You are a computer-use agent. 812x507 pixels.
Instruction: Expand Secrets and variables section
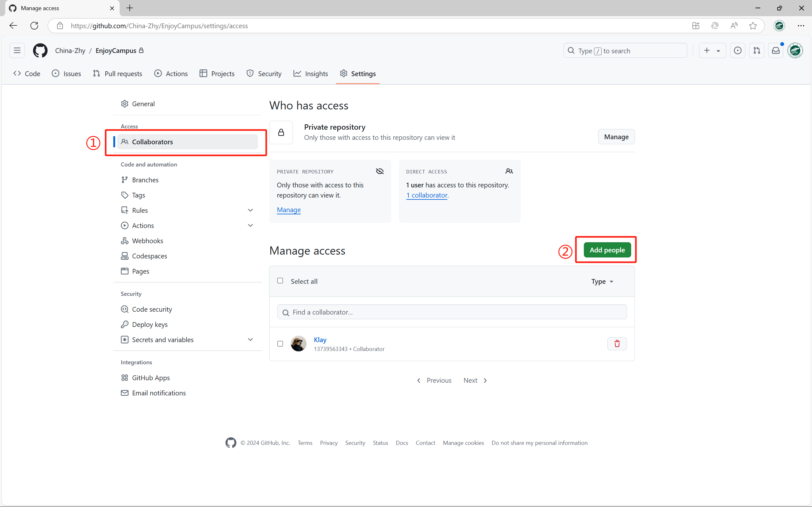pos(250,340)
